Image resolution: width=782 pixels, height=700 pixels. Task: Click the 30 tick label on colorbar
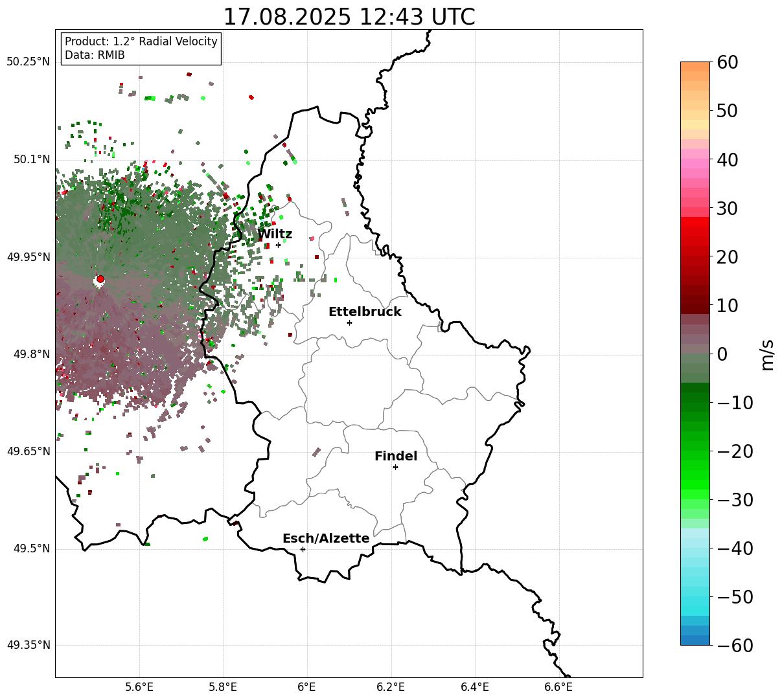728,209
